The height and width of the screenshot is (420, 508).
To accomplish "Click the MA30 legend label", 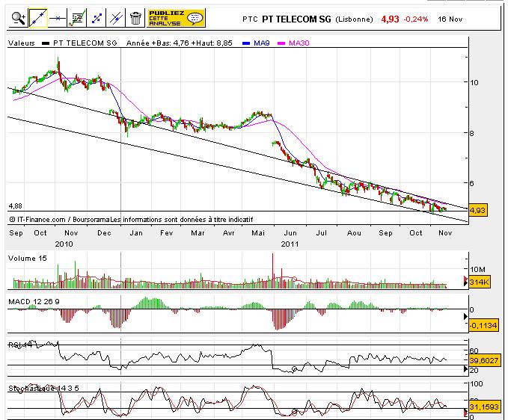I will 299,43.
